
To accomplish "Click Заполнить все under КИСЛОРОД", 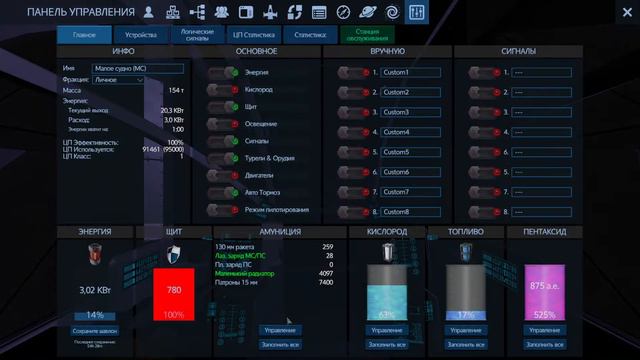I will click(x=387, y=345).
